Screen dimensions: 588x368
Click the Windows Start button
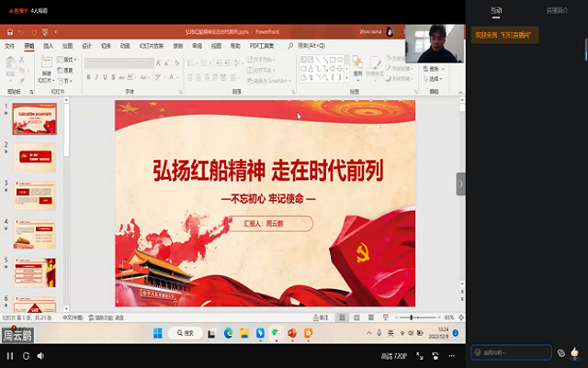tap(158, 333)
